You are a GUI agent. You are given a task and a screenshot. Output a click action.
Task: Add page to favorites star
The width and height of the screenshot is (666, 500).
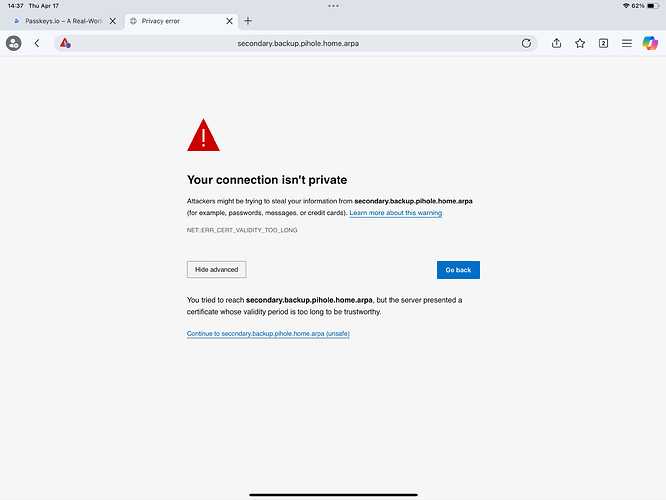pyautogui.click(x=580, y=43)
